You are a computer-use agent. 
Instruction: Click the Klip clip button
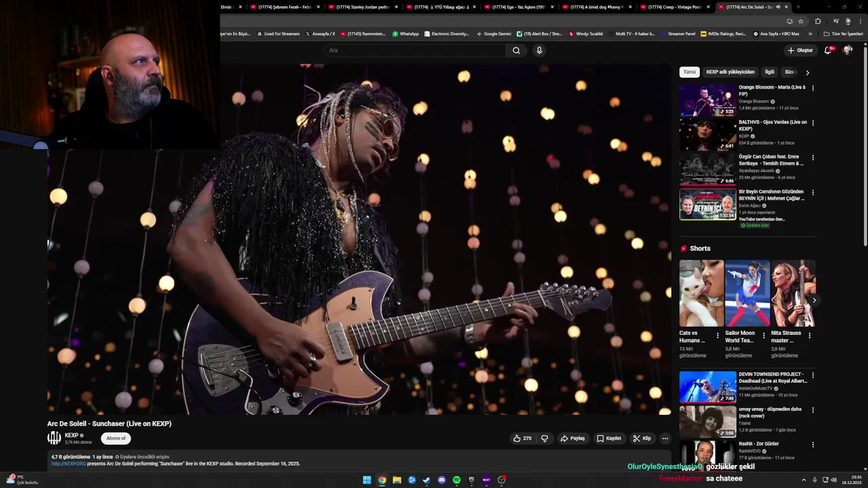click(x=642, y=439)
